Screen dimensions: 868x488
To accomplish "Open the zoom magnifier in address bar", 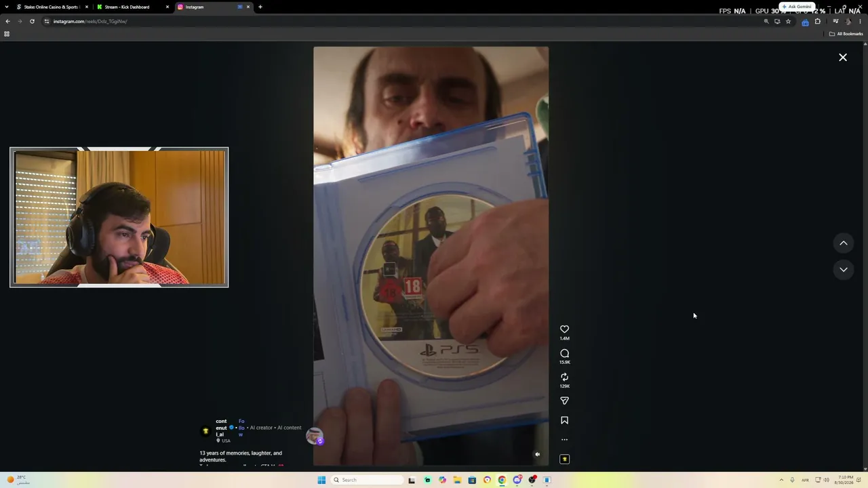I will coord(766,21).
